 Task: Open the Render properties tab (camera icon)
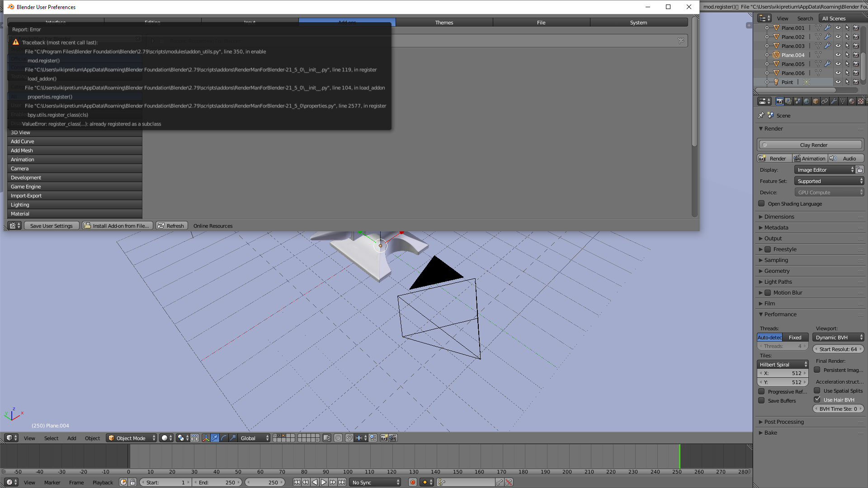tap(780, 101)
